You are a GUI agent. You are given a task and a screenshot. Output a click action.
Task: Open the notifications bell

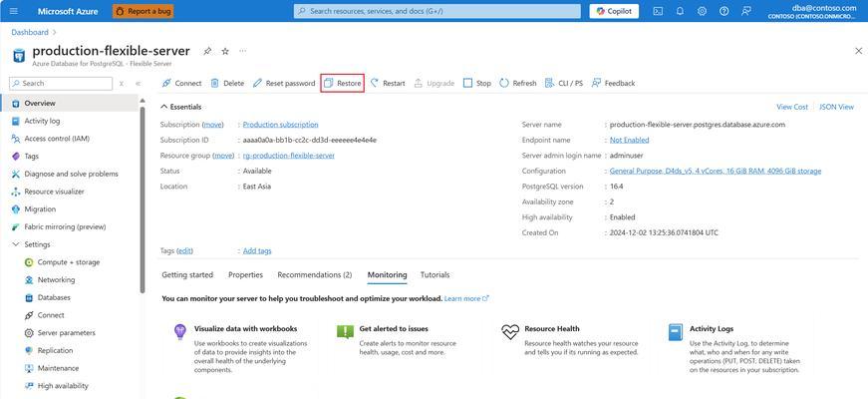681,11
